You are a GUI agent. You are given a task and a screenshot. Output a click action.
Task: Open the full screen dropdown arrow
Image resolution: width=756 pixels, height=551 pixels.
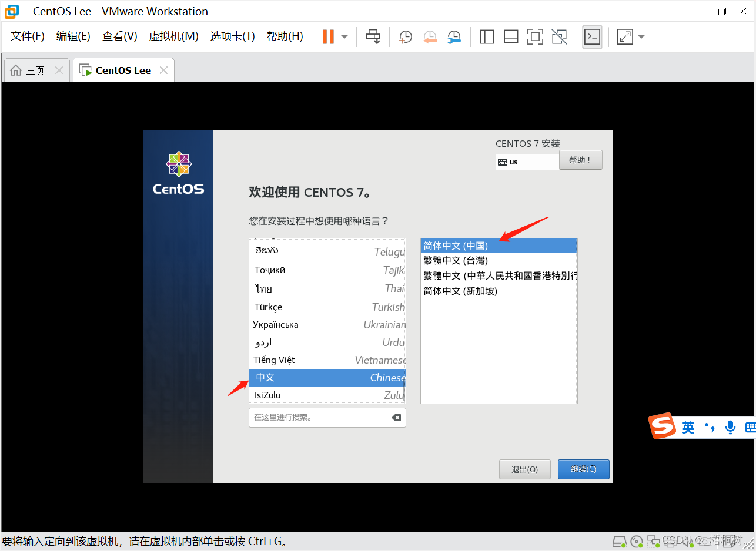[641, 36]
